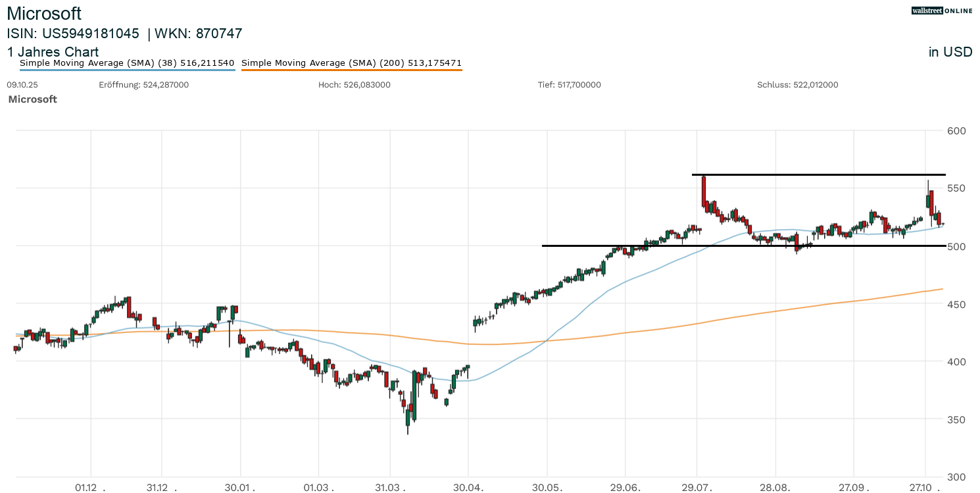This screenshot has height=493, width=980.
Task: Click the blue SMA 38 legend line
Action: [x=127, y=70]
